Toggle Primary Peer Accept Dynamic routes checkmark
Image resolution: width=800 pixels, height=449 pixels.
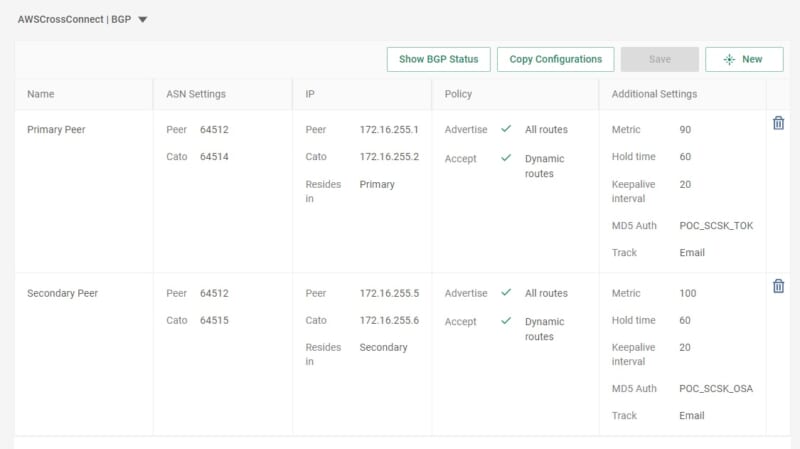(506, 158)
